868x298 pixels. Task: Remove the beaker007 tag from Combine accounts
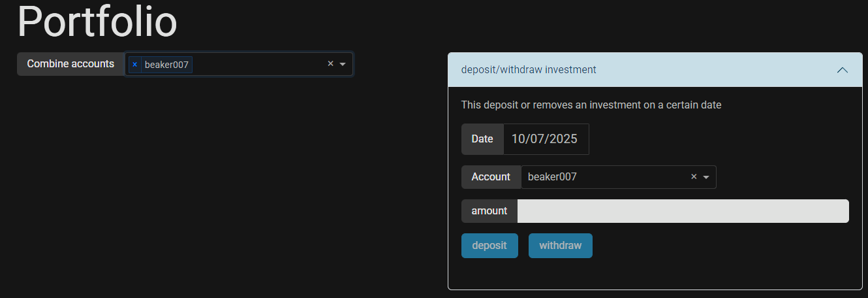click(x=134, y=65)
